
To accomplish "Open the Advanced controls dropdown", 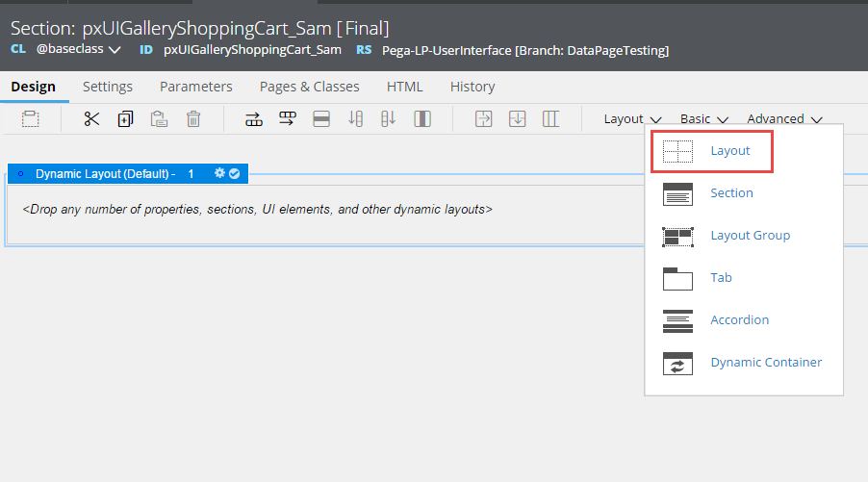I will click(x=783, y=119).
